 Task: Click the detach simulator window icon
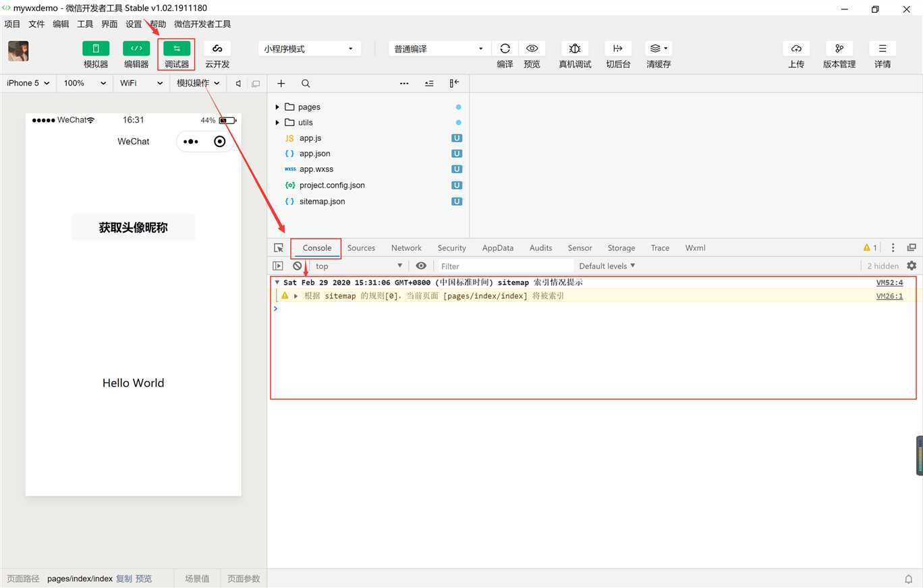(x=256, y=84)
